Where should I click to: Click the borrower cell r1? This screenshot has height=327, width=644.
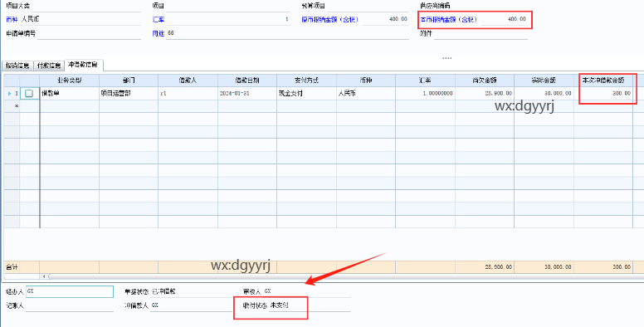[x=188, y=93]
